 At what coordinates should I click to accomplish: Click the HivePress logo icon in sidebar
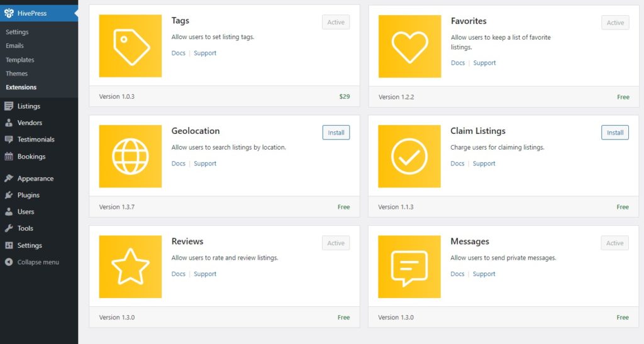click(x=9, y=13)
